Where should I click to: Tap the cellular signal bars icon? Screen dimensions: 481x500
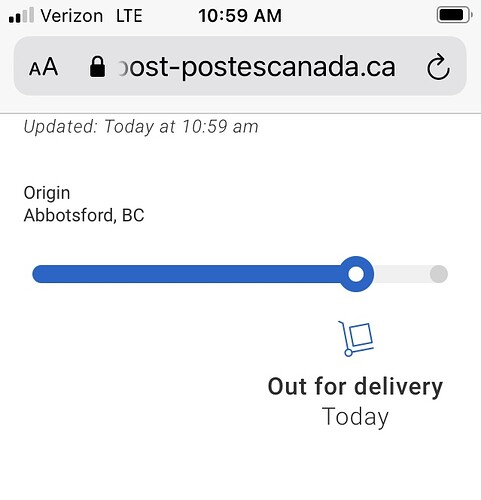point(21,15)
